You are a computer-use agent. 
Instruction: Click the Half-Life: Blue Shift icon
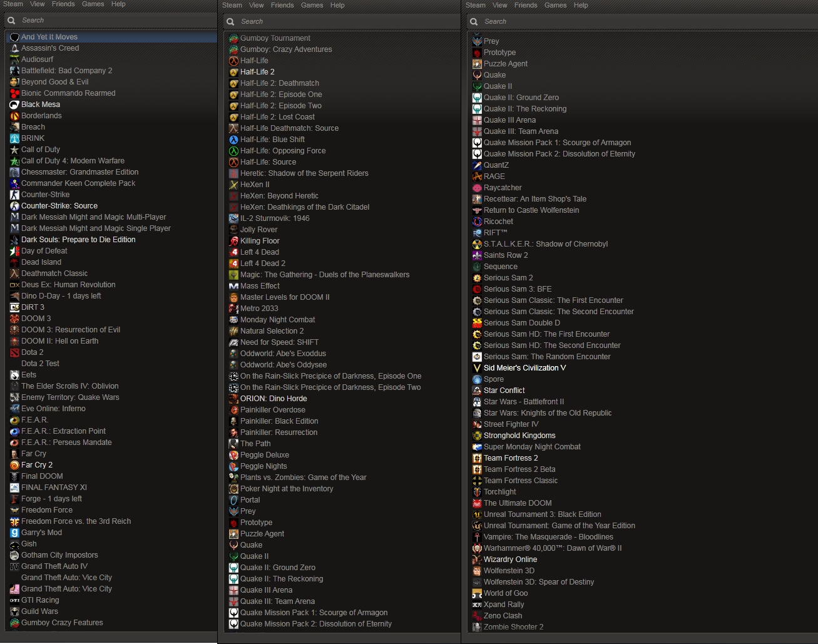(233, 140)
